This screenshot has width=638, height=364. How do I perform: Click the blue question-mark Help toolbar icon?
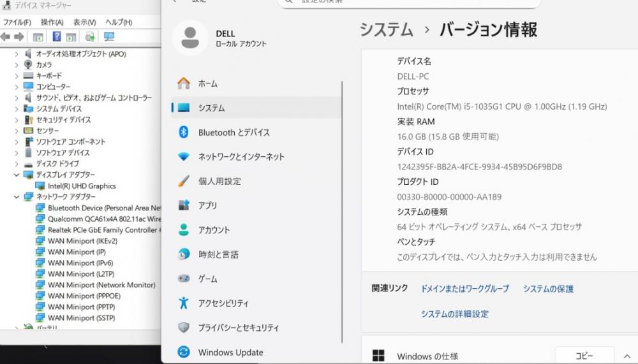coord(57,36)
